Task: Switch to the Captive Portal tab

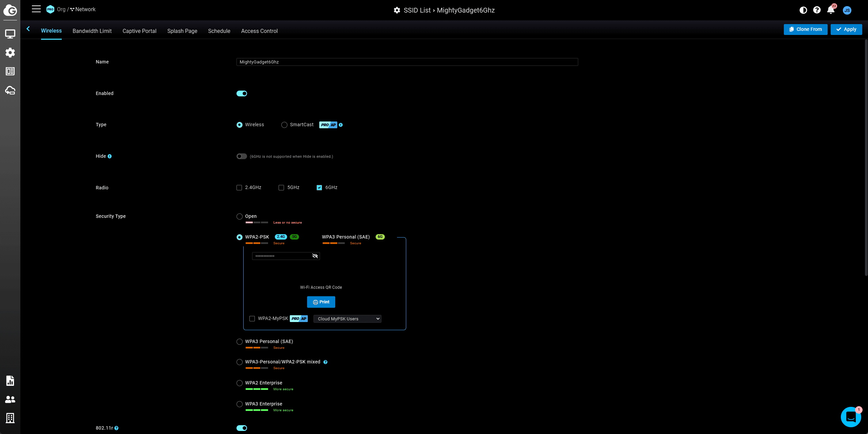Action: (139, 31)
